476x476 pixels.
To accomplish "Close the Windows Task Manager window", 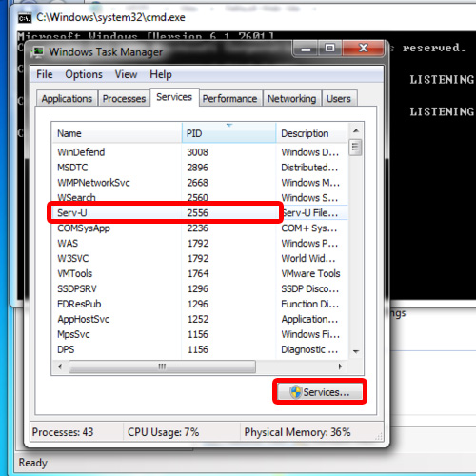I will point(363,49).
